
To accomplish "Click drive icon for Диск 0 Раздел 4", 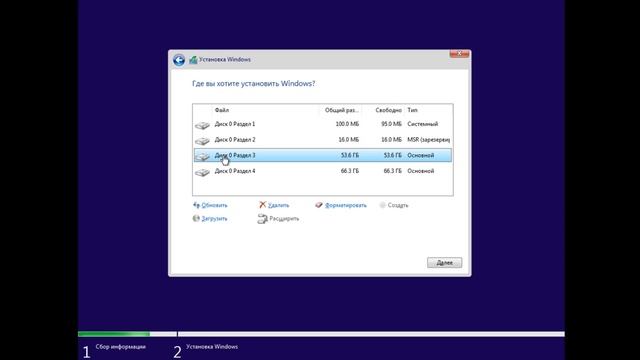I will click(202, 172).
